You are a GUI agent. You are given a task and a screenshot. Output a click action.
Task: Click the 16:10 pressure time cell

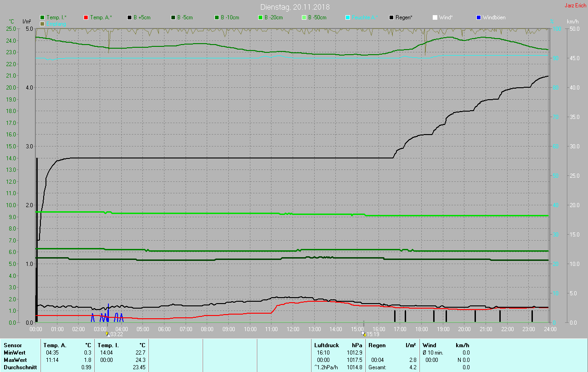(323, 353)
